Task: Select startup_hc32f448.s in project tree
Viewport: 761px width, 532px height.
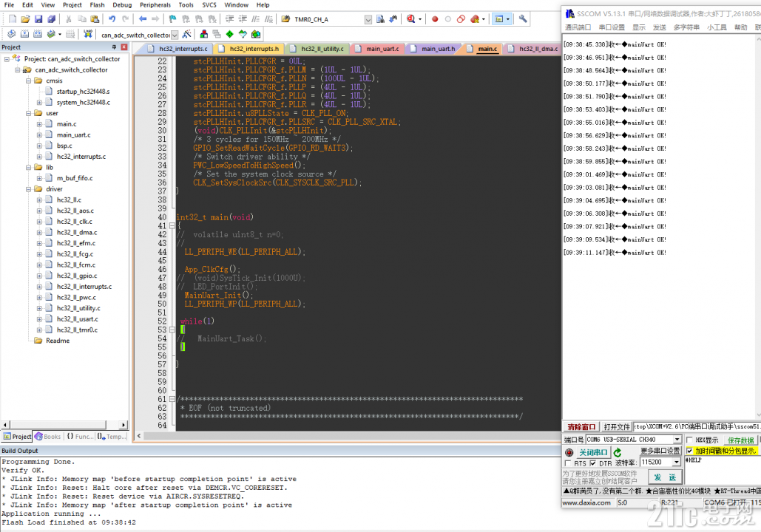Action: click(83, 91)
